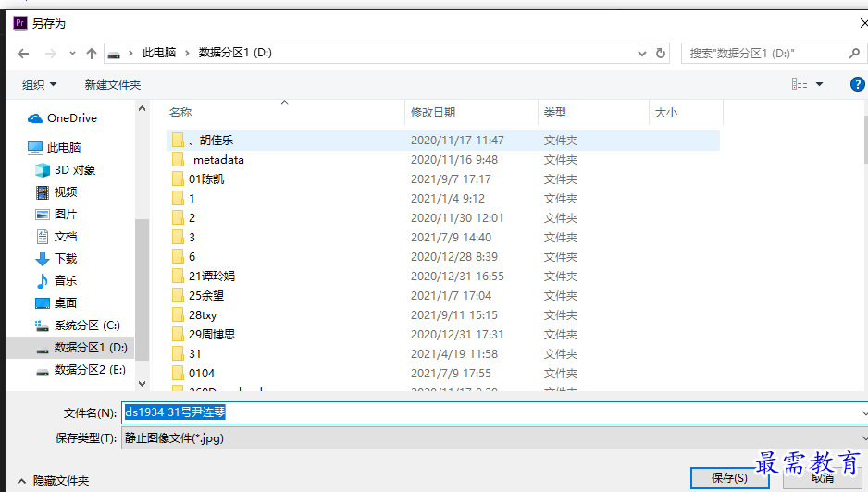
Task: Select 系统分区 (C:) drive in sidebar
Action: click(x=78, y=325)
